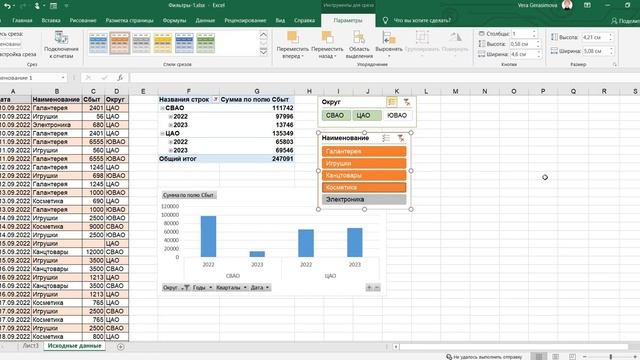The height and width of the screenshot is (360, 640).
Task: Switch to the Лист3 sheet tab
Action: (x=31, y=346)
